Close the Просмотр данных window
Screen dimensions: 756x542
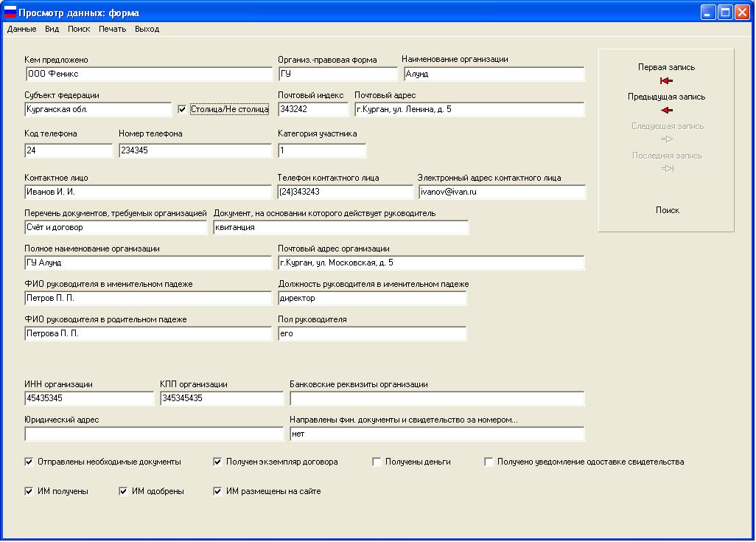pyautogui.click(x=742, y=12)
